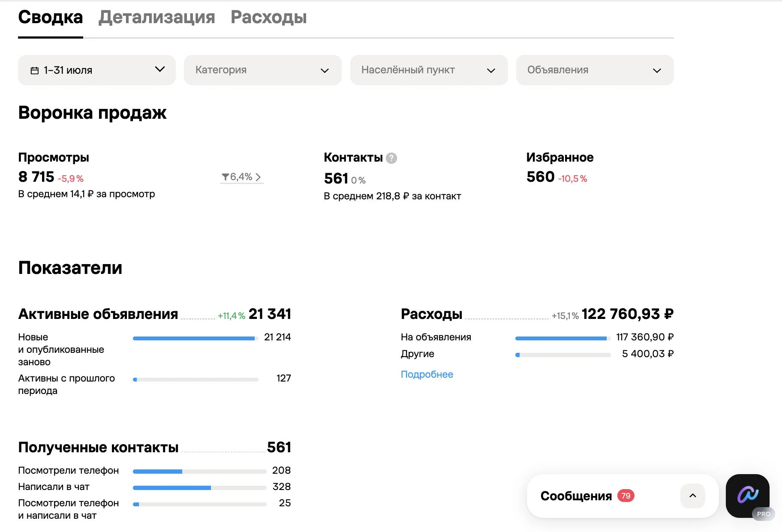Click the Контакты help question mark icon
782x532 pixels.
pos(391,158)
